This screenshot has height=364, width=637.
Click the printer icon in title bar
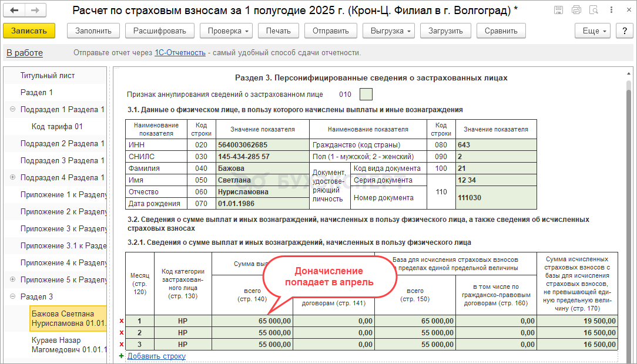tap(576, 10)
